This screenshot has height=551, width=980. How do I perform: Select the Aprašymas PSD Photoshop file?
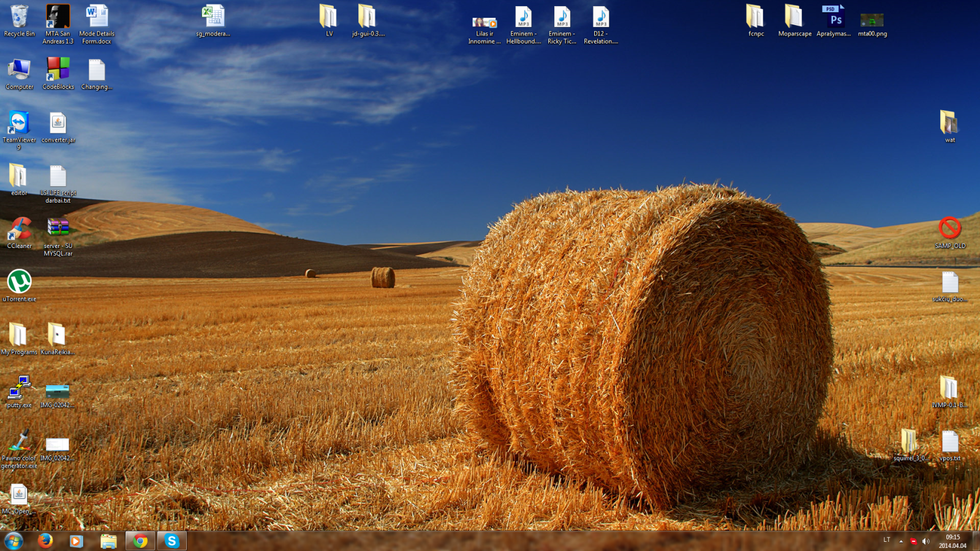(x=834, y=21)
